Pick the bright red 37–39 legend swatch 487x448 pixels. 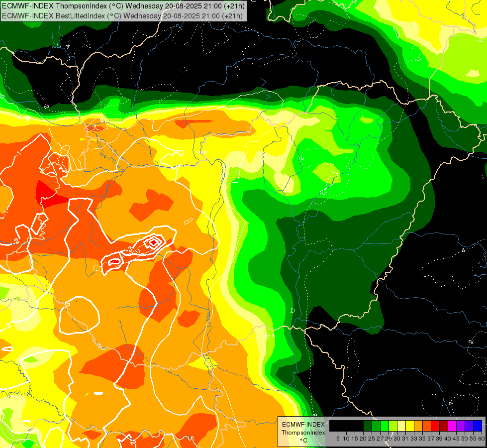point(435,426)
